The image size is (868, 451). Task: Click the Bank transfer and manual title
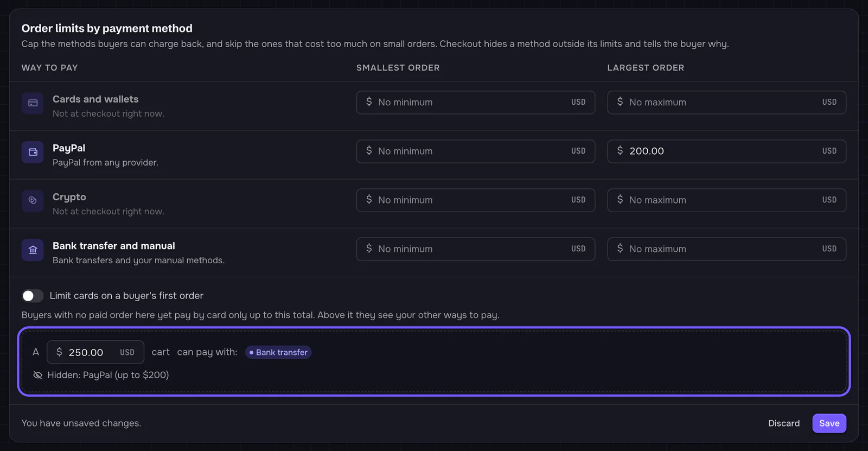click(x=114, y=246)
